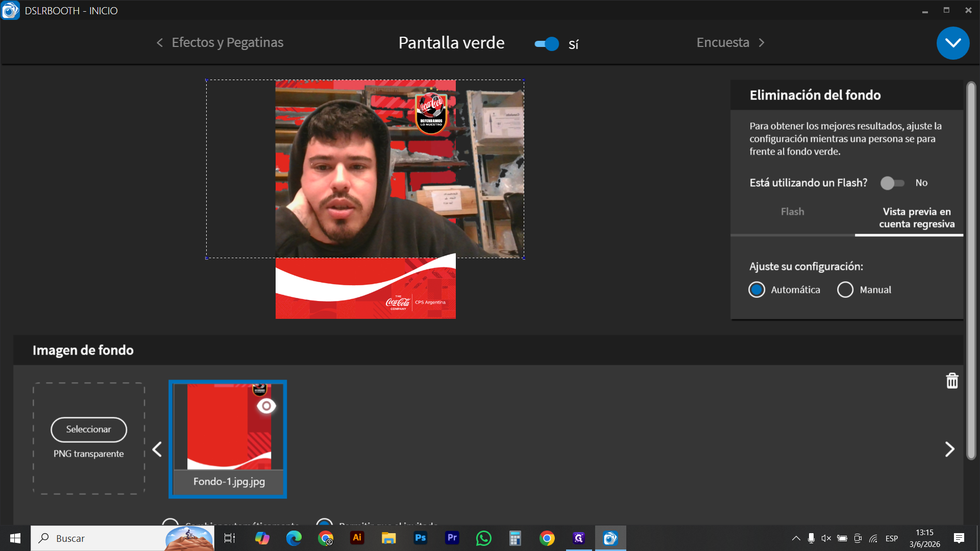Go back to Efectos y Pegatinas
This screenshot has width=980, height=551.
[219, 42]
